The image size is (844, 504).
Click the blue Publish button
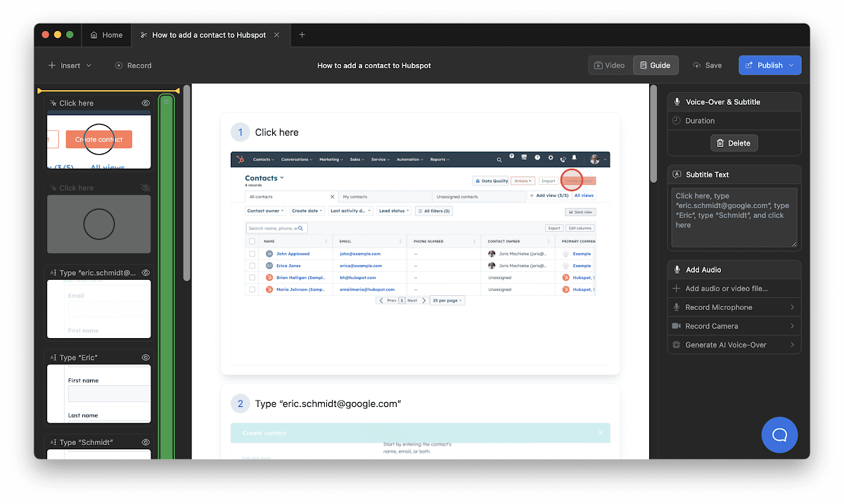tap(769, 65)
